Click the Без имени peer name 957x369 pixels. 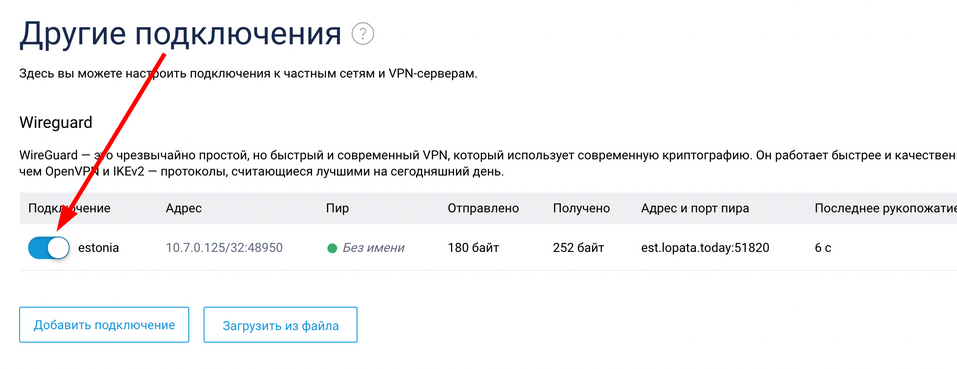tap(374, 248)
